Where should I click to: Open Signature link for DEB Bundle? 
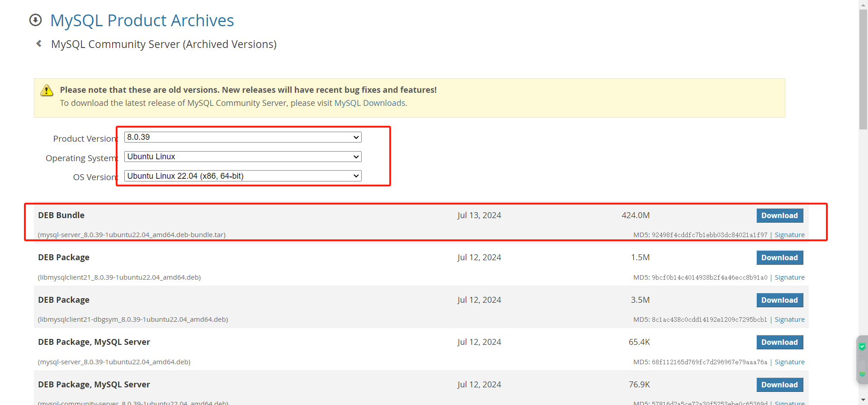(789, 235)
